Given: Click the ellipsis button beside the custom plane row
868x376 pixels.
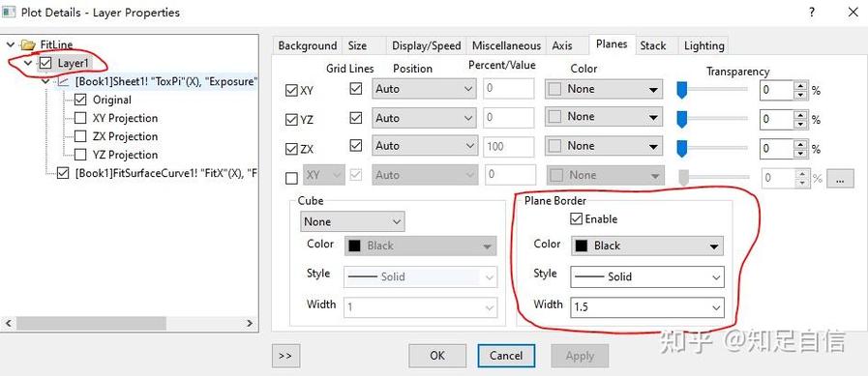Looking at the screenshot, I should click(x=840, y=179).
